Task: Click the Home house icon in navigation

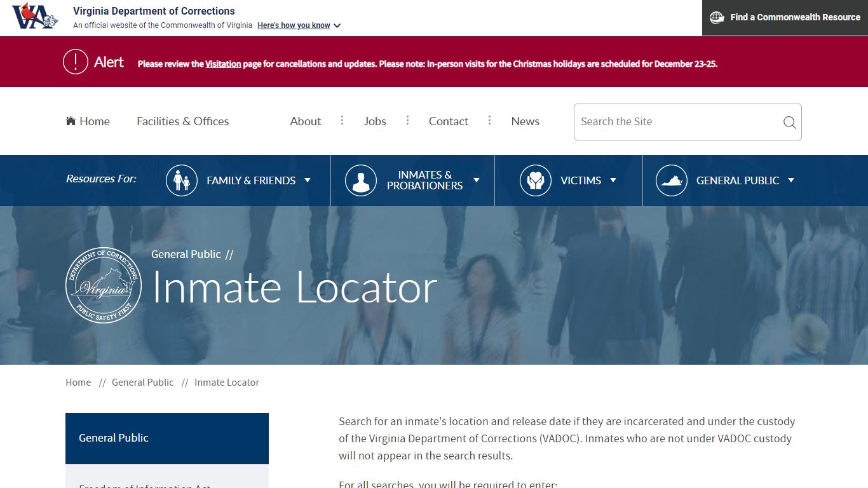Action: pos(71,120)
